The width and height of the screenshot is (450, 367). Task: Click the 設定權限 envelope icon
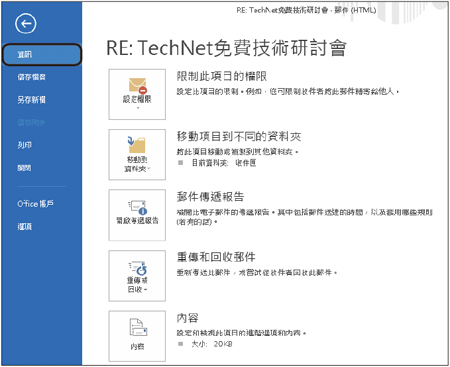tap(138, 85)
